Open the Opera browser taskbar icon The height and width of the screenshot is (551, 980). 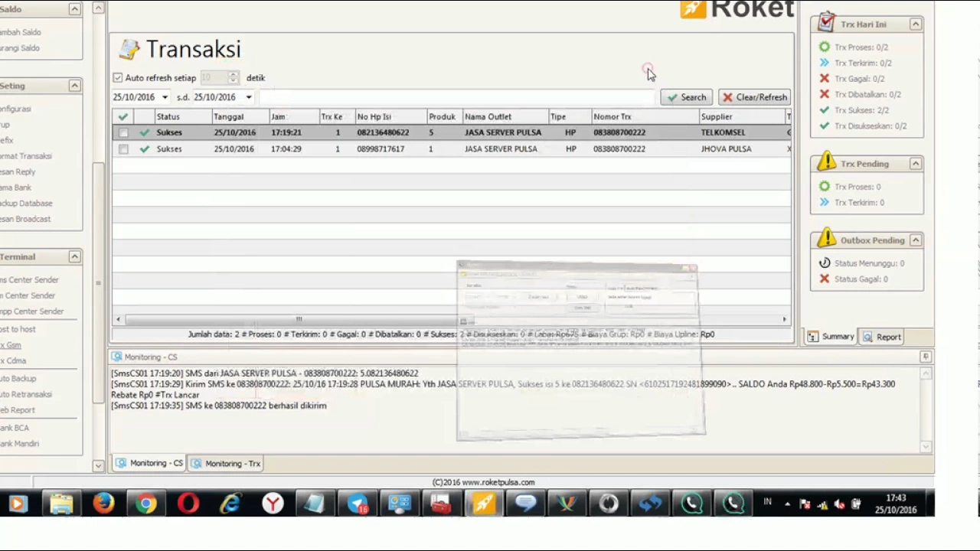click(x=188, y=504)
